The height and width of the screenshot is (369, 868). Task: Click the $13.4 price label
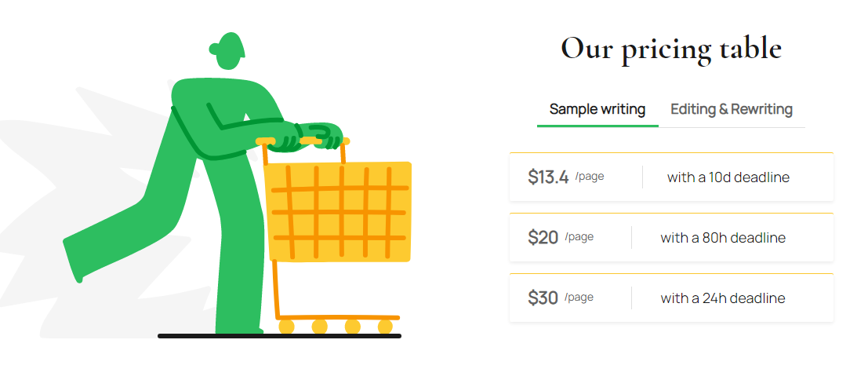548,177
